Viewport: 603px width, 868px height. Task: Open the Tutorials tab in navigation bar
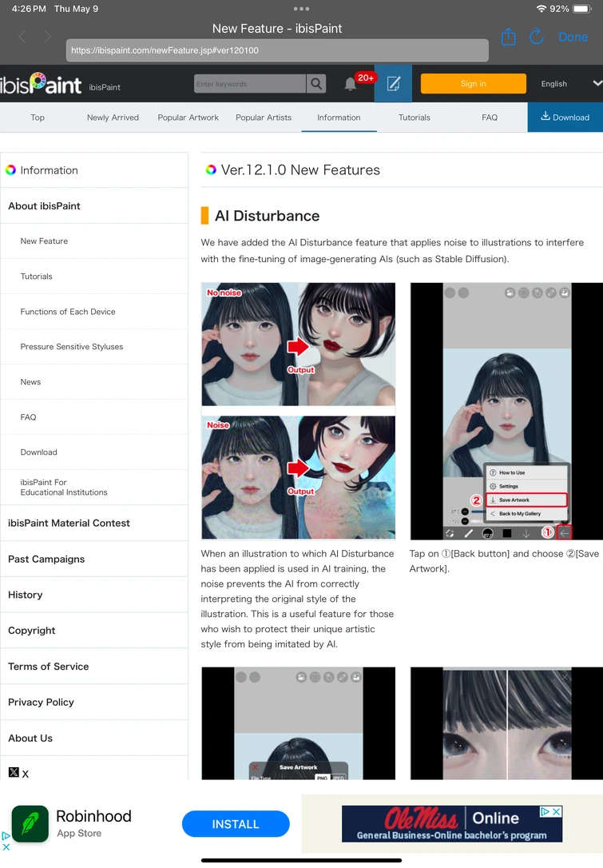(415, 117)
